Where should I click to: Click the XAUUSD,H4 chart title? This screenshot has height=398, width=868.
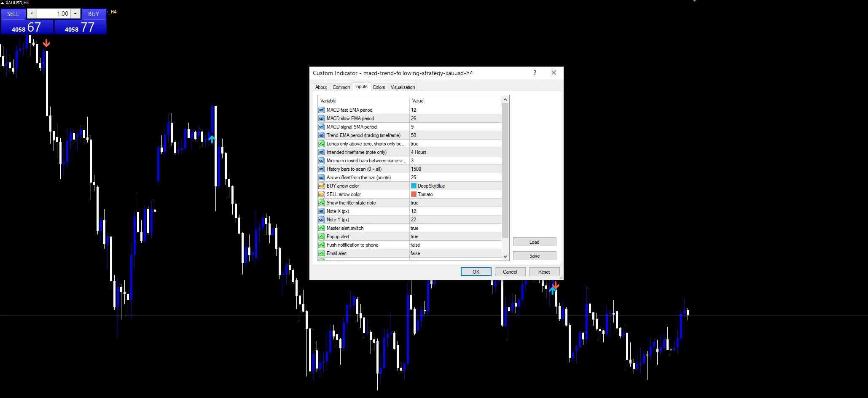click(17, 3)
